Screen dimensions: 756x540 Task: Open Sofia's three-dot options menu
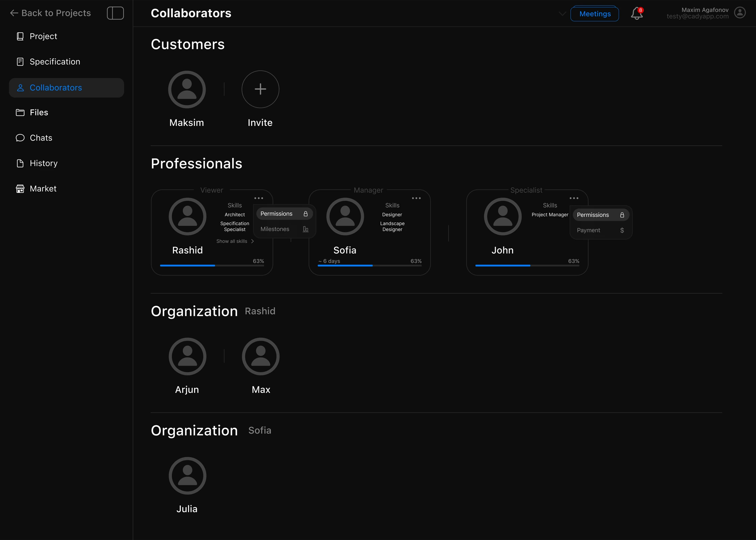416,198
